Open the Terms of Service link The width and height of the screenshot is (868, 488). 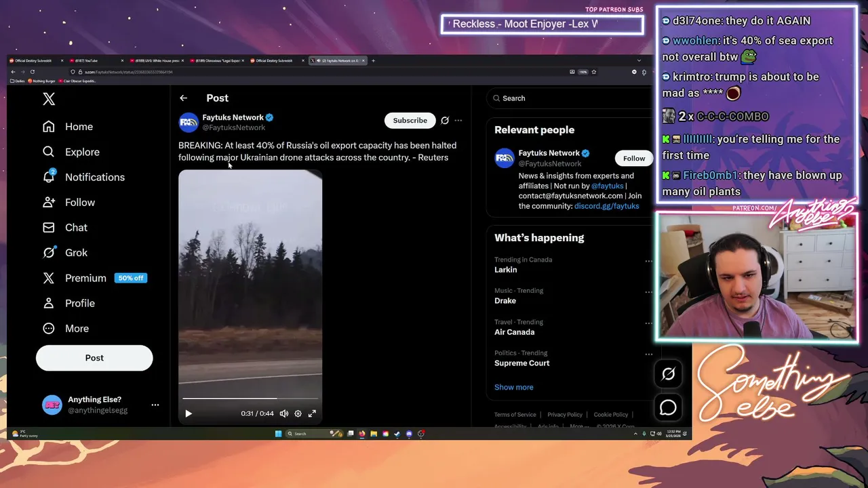tap(515, 415)
